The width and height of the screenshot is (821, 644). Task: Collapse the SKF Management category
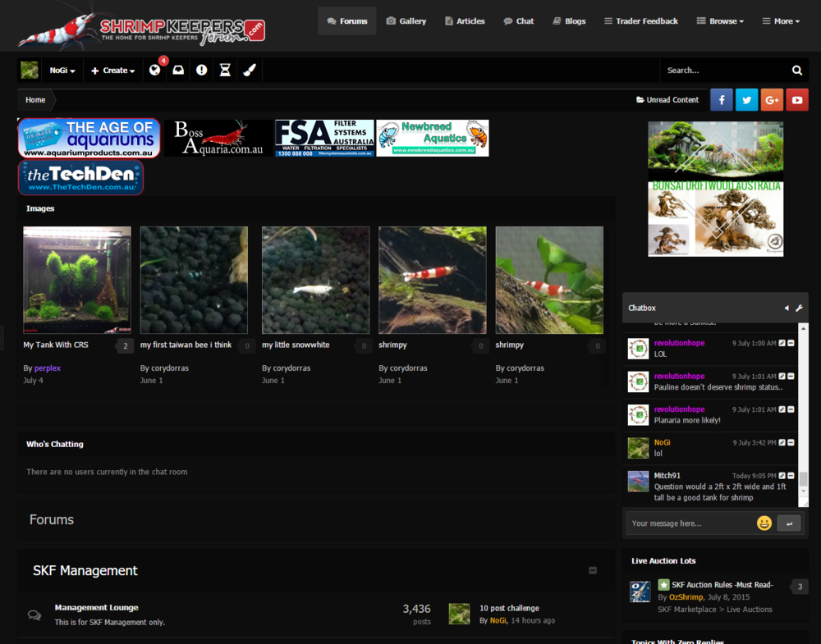click(x=593, y=570)
